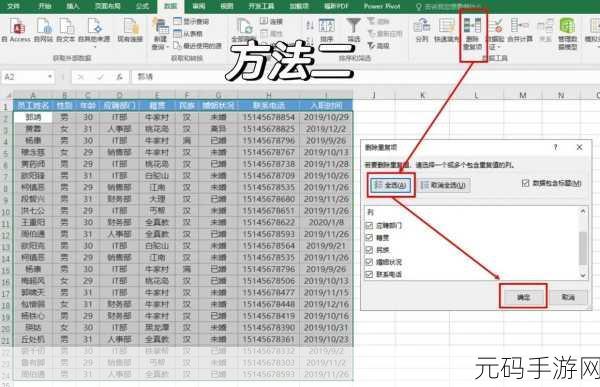Click 从表格 (From Table) button
600x387 pixels.
pyautogui.click(x=188, y=34)
